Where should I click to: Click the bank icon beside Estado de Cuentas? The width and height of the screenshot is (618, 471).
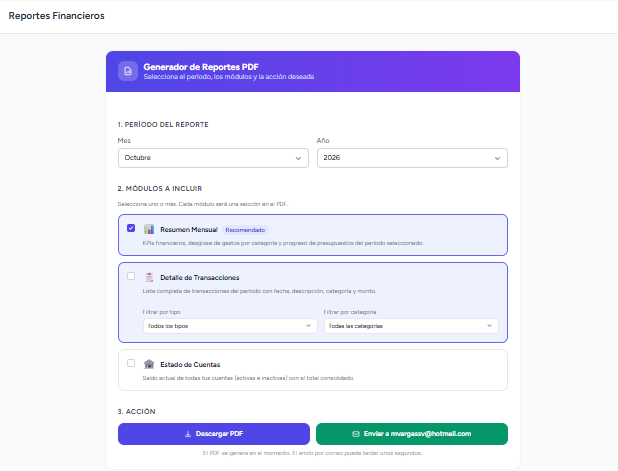149,364
